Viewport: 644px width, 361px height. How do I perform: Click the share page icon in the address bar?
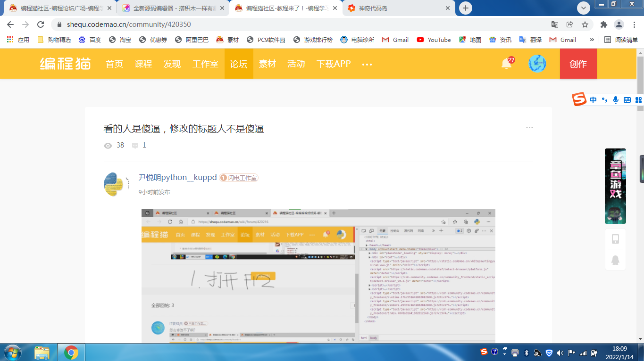pos(570,25)
